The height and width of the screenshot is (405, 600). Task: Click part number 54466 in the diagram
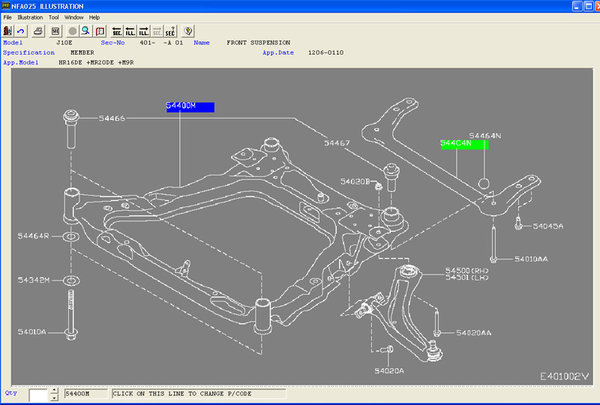(x=111, y=119)
